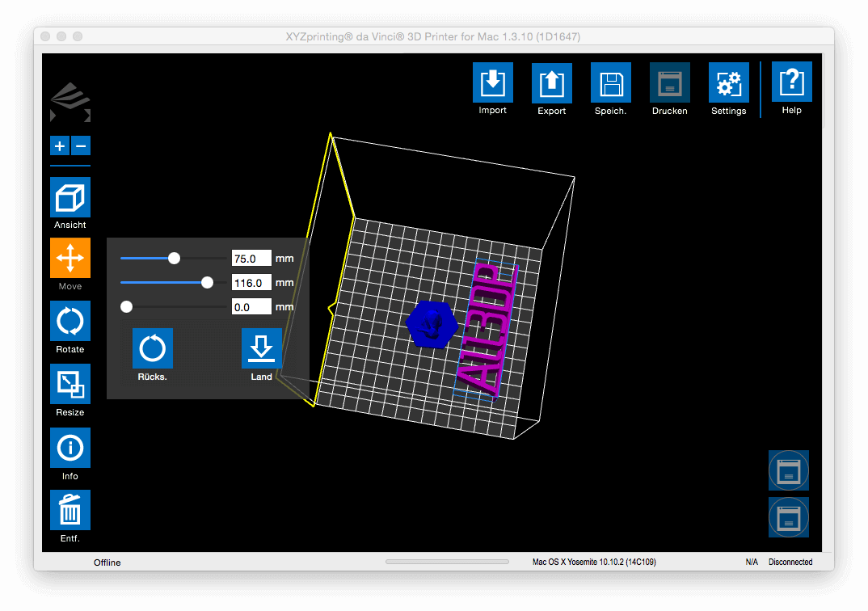
Task: Click the status bar progress bar
Action: click(447, 562)
